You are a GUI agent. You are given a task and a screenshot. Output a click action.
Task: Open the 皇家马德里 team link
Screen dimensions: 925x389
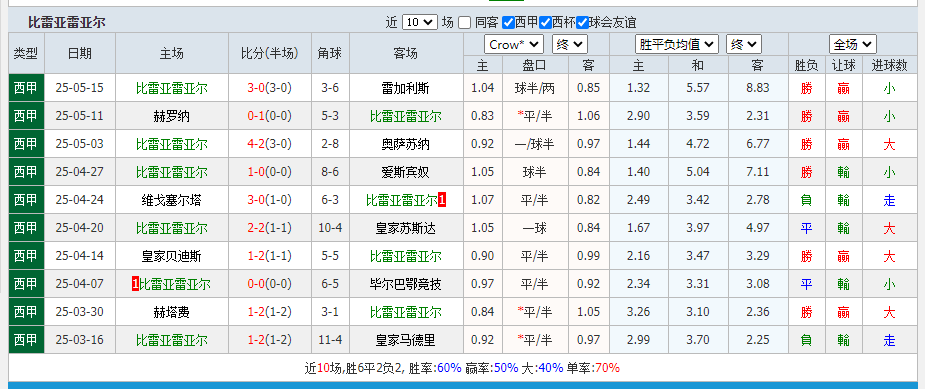click(x=406, y=340)
